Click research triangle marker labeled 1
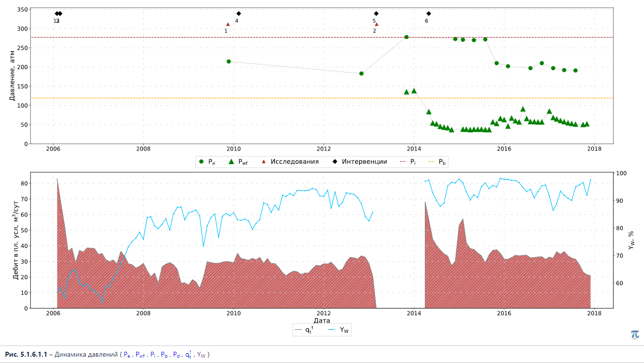Image resolution: width=644 pixels, height=363 pixels. pos(228,24)
